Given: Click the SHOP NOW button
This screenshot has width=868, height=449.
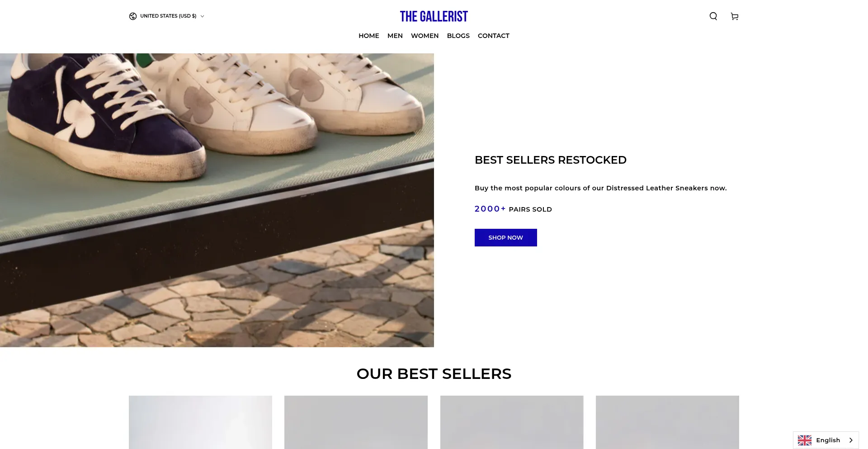Looking at the screenshot, I should pyautogui.click(x=506, y=237).
